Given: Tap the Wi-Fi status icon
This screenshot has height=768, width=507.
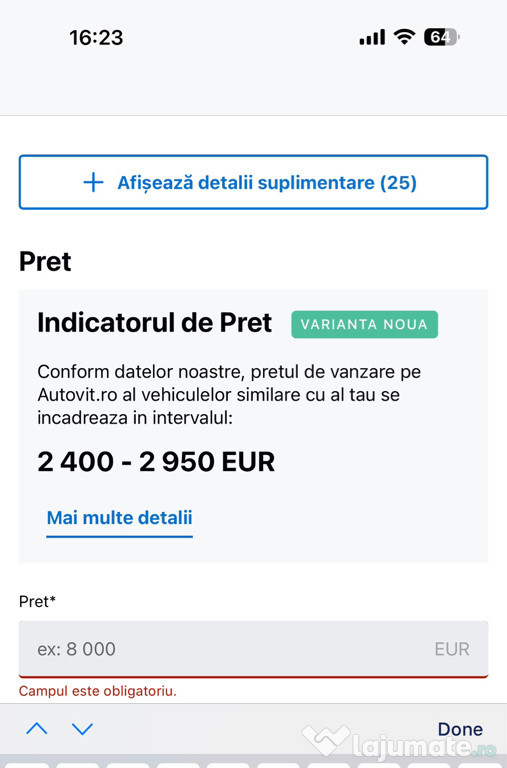Looking at the screenshot, I should (405, 37).
